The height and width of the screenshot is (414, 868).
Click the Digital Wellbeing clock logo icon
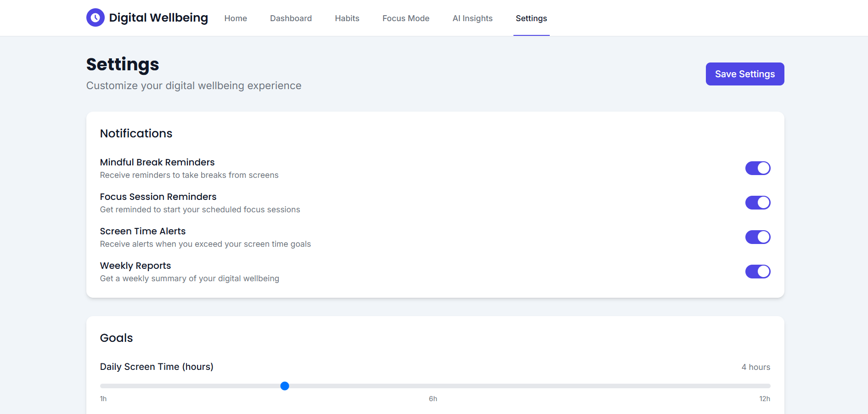(95, 17)
